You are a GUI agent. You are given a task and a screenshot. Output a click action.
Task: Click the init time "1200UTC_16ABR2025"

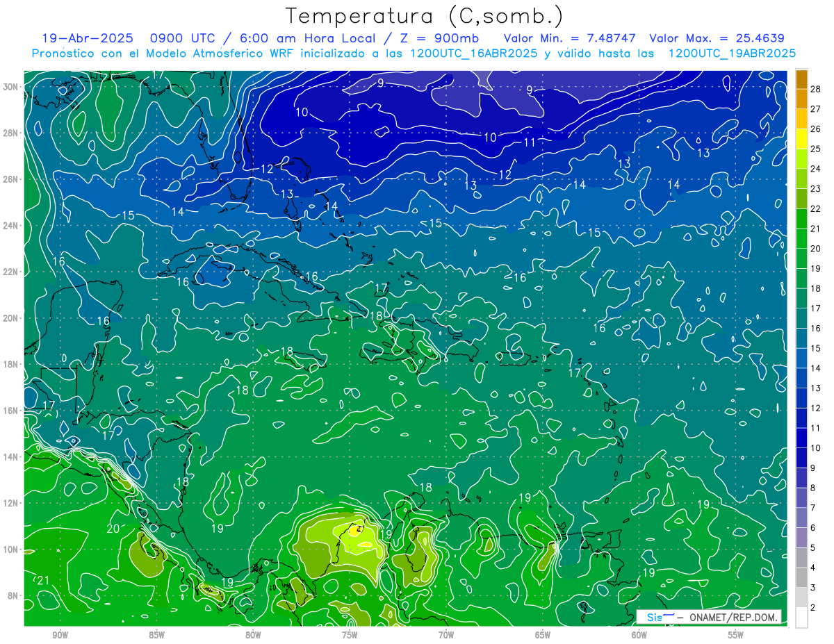pyautogui.click(x=473, y=53)
